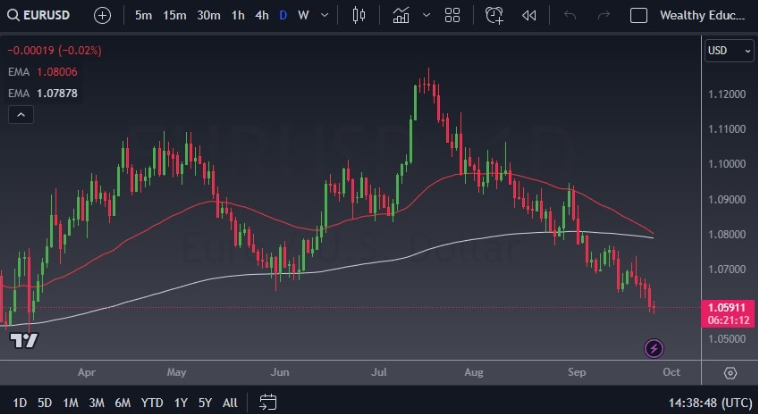Set date range to YTD
The height and width of the screenshot is (414, 758).
pos(152,402)
